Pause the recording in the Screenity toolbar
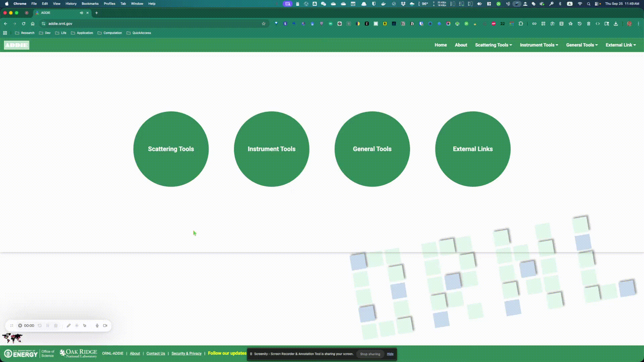Viewport: 644px width, 362px height. click(48, 325)
